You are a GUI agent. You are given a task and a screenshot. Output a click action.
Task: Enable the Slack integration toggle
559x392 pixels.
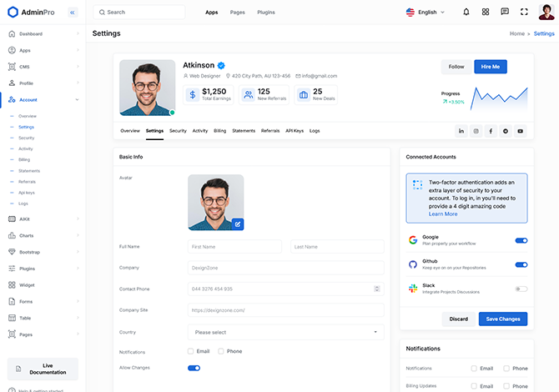point(521,289)
